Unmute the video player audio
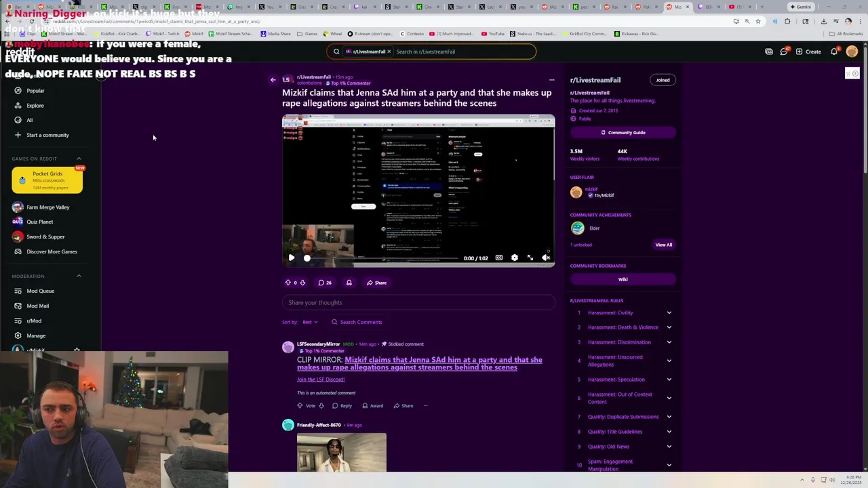868x488 pixels. (546, 258)
